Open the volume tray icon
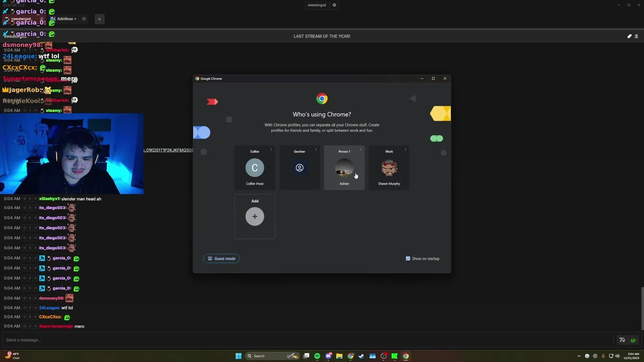Image resolution: width=644 pixels, height=362 pixels. coord(617,356)
